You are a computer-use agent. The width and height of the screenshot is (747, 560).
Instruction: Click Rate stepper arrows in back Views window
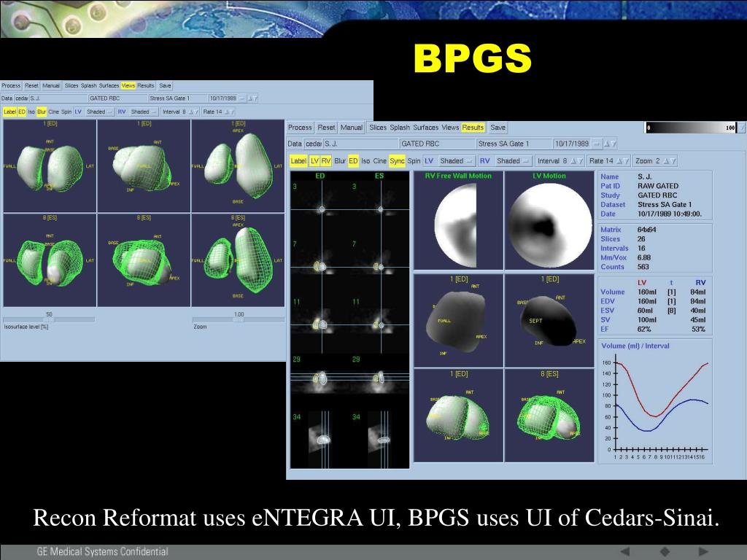coord(229,112)
